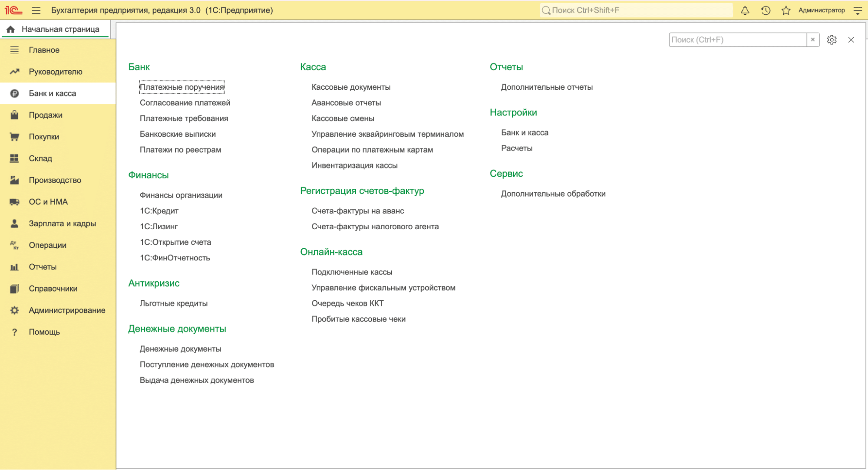Open the Авансовые отчеты link
Screen dimensions: 868x470
tap(346, 103)
